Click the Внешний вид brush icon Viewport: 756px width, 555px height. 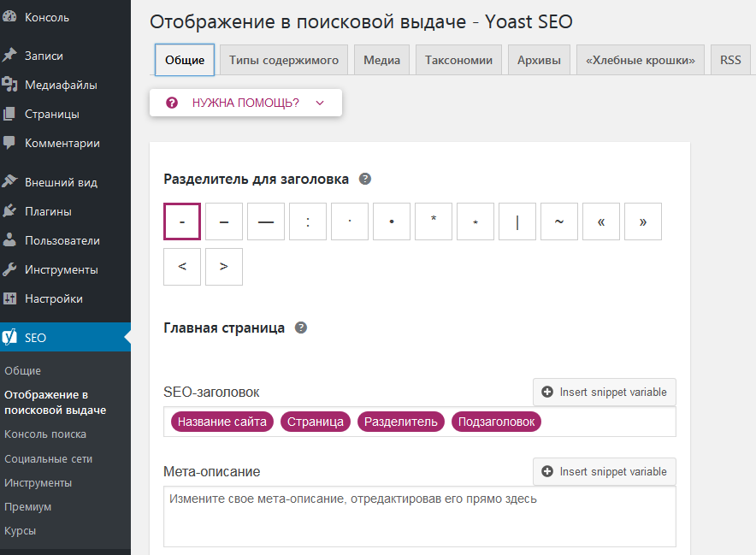pyautogui.click(x=9, y=182)
